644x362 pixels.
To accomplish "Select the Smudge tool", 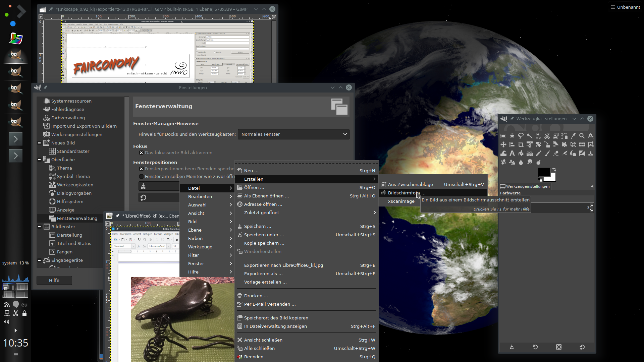I will (530, 162).
